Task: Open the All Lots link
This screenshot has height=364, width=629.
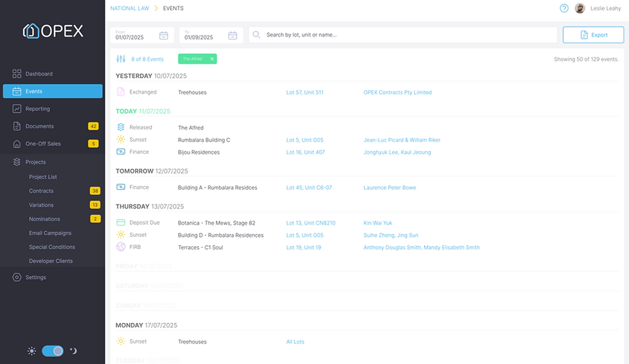Action: [296, 342]
